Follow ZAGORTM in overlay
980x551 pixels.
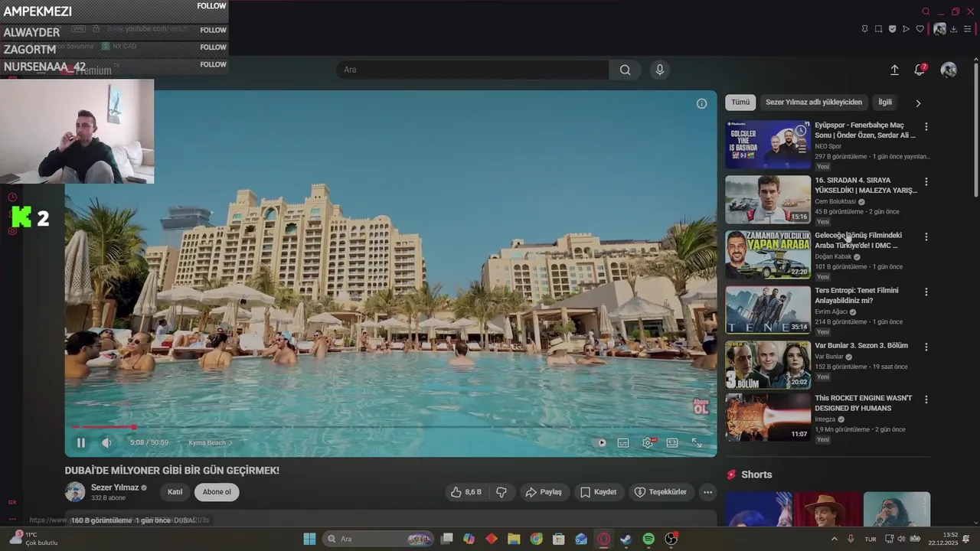[213, 47]
